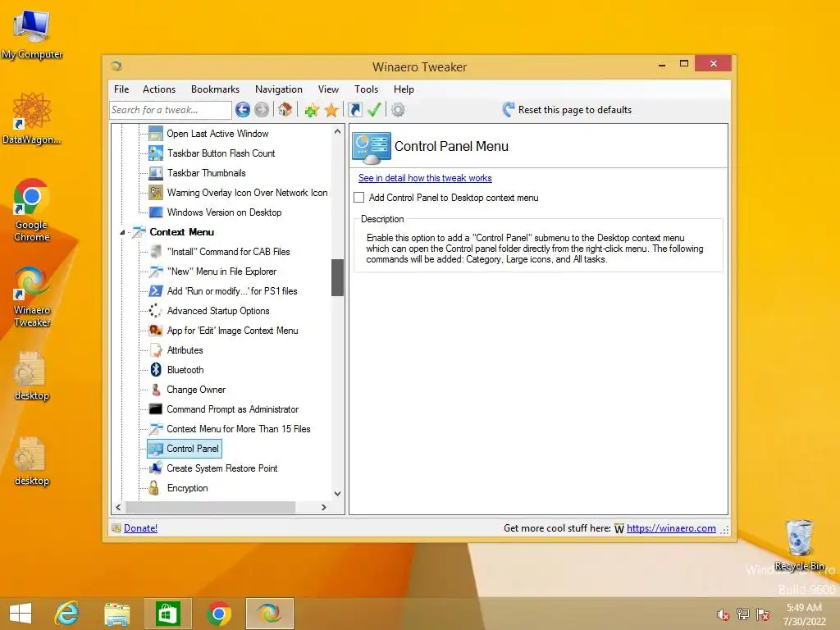Select Open Last Active Window tweak
840x630 pixels.
[217, 134]
